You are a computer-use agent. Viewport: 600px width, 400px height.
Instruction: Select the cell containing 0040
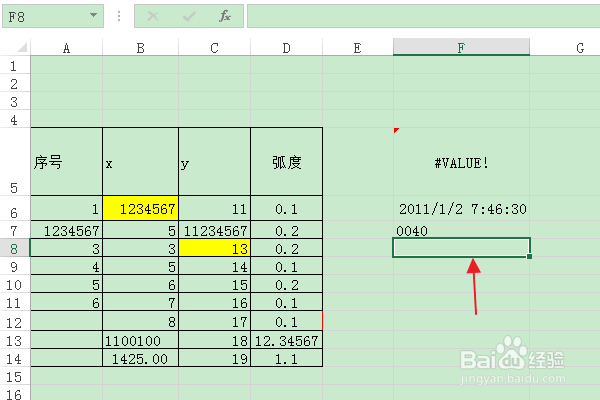click(461, 230)
